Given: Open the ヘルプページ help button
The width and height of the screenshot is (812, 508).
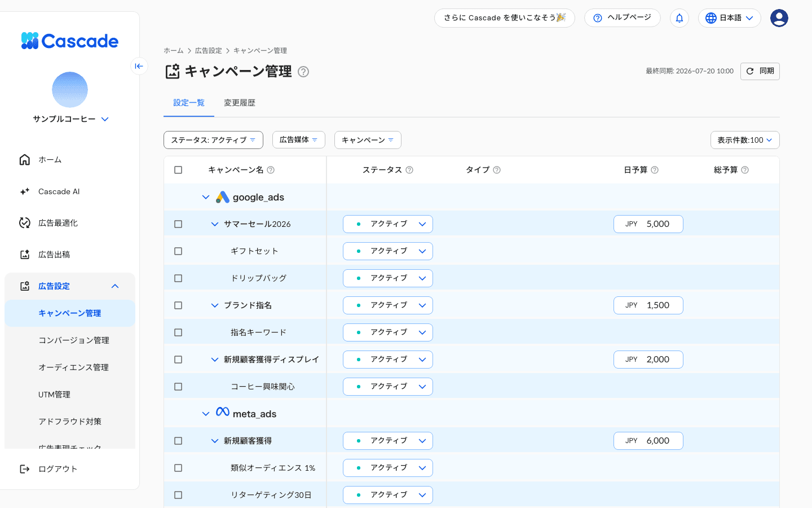Looking at the screenshot, I should click(623, 17).
